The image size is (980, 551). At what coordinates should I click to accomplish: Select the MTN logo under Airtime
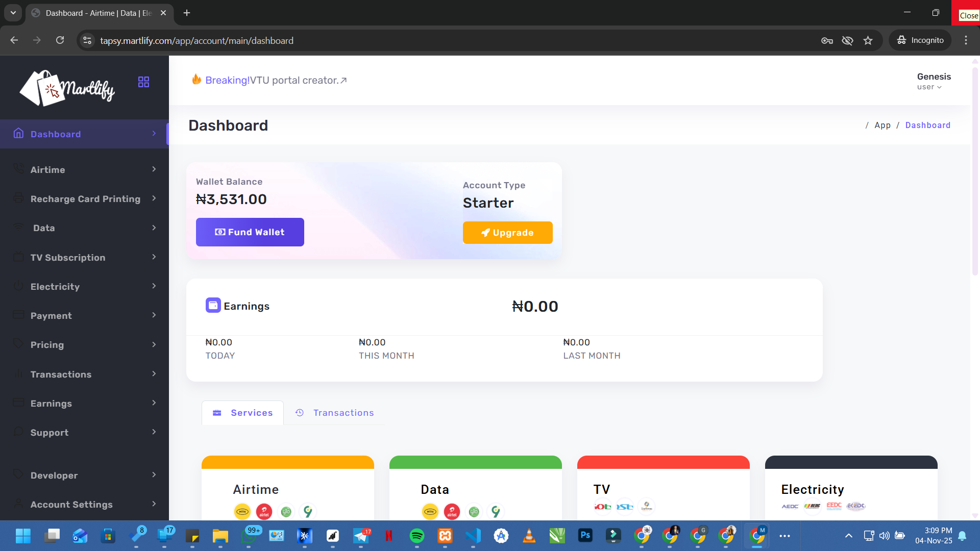[x=242, y=511]
